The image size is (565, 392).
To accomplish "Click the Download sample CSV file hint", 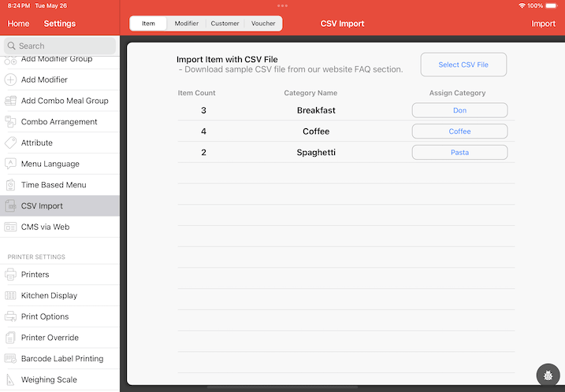I will pos(291,69).
